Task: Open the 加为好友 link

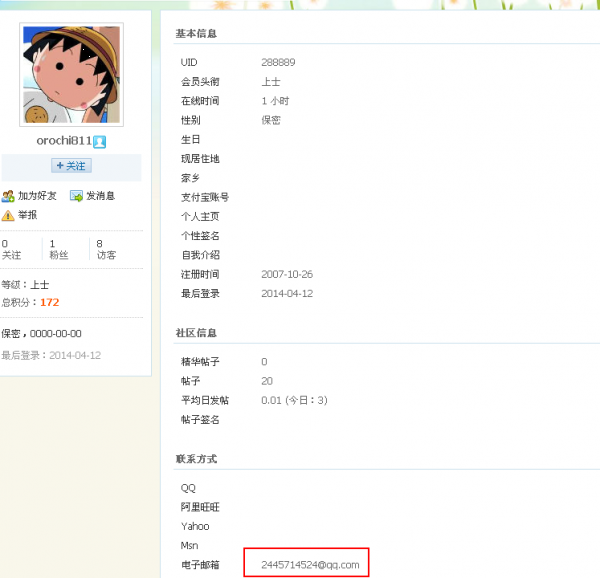Action: click(37, 196)
